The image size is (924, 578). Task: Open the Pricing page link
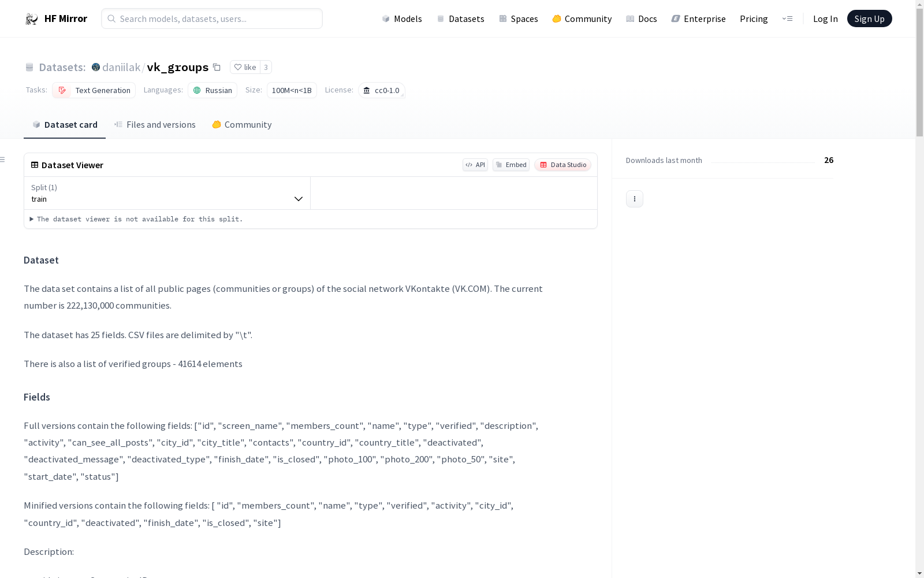[x=754, y=18]
